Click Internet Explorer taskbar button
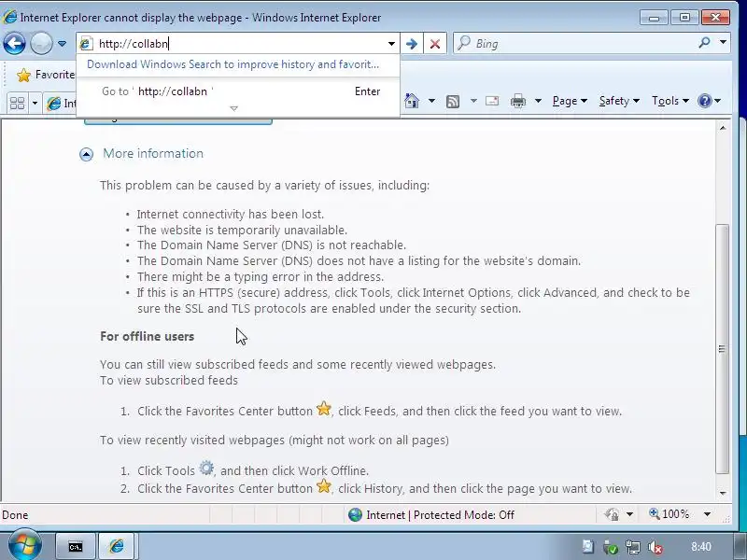Screen dimensions: 747x560 click(117, 546)
